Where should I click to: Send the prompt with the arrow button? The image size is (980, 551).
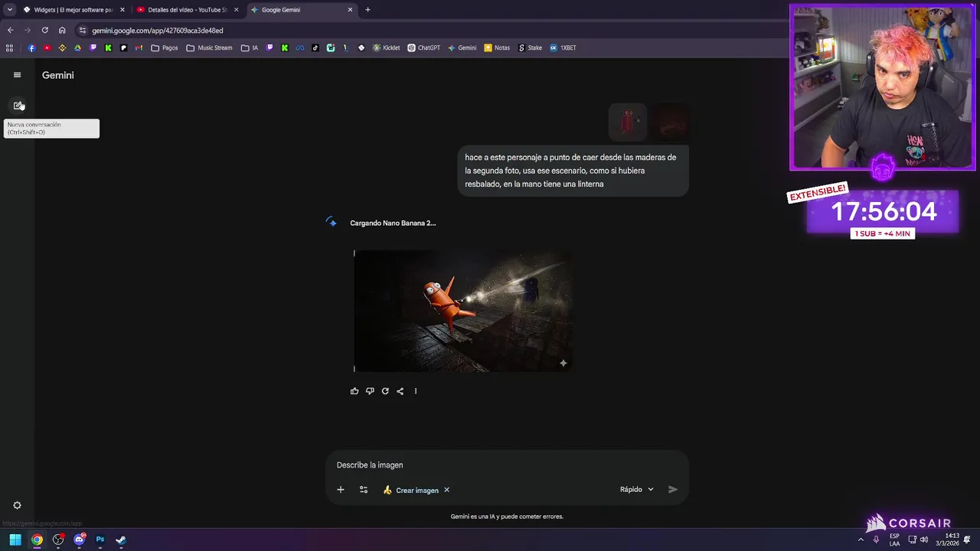[673, 490]
